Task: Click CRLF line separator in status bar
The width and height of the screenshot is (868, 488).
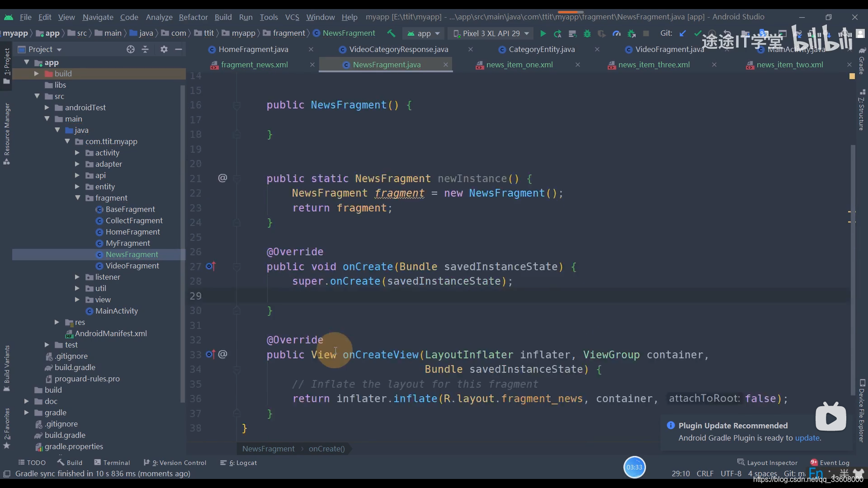Action: point(705,474)
